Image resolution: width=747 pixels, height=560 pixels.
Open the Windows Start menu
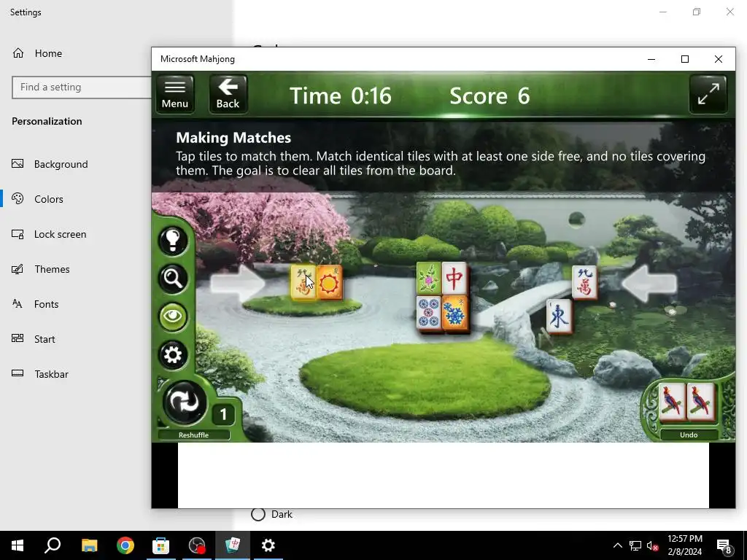pos(18,545)
